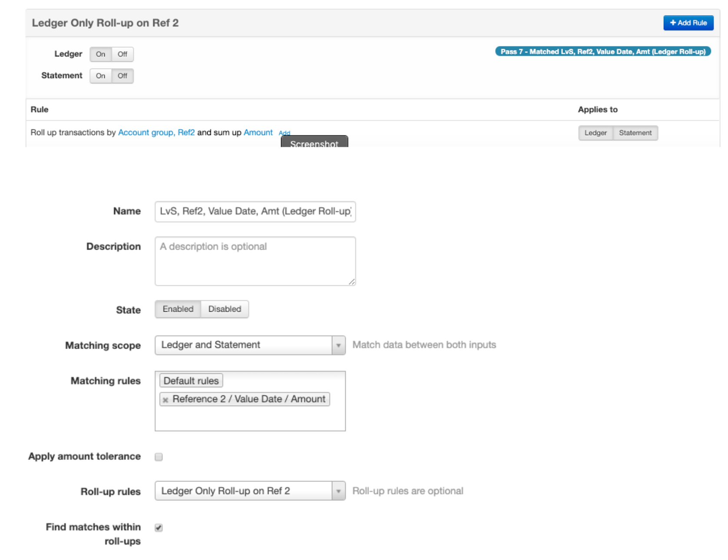Click into the Description text area
Screen dimensions: 728x560
255,261
